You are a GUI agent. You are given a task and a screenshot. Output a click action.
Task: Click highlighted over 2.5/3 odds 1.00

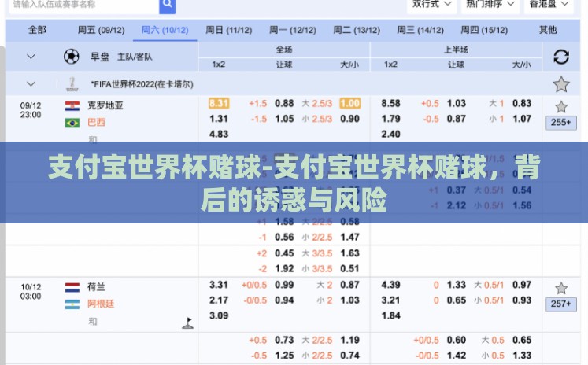(x=349, y=103)
